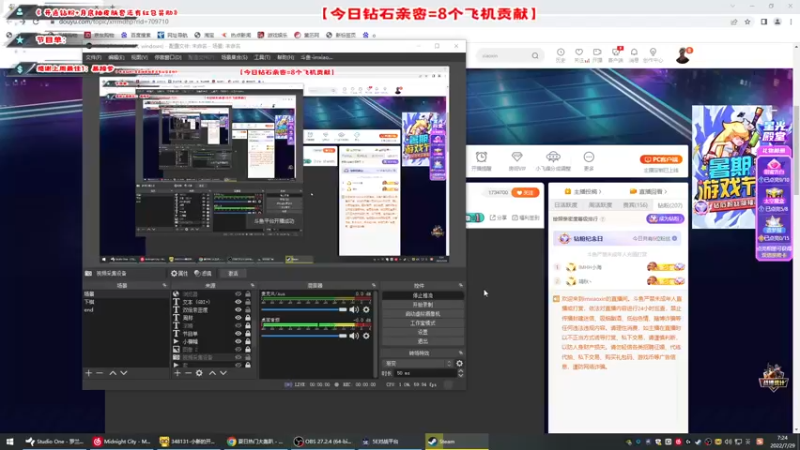Click the orange 关注 follow button
This screenshot has height=450, width=800.
[x=525, y=192]
